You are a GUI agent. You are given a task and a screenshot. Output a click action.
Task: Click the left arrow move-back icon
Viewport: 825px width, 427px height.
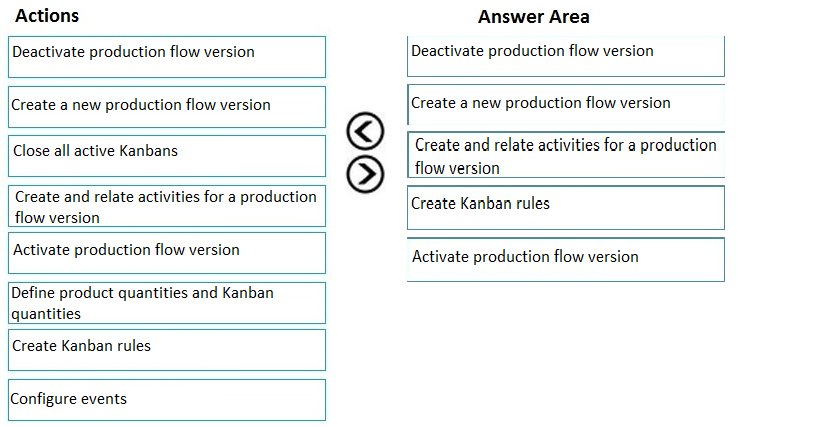(365, 130)
